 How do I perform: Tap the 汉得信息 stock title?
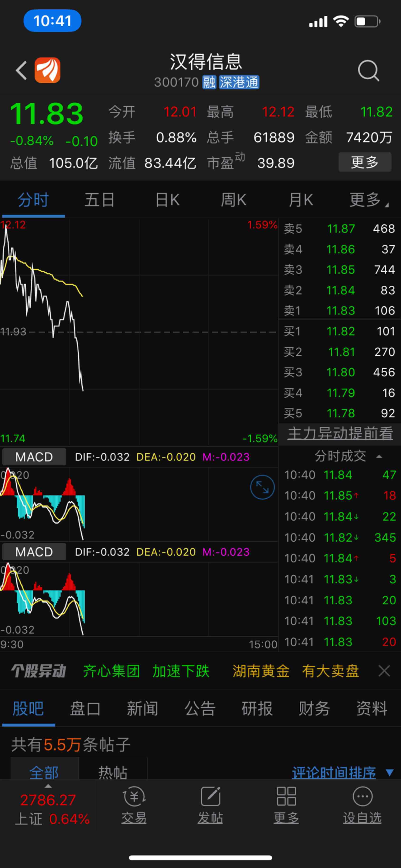[x=206, y=62]
